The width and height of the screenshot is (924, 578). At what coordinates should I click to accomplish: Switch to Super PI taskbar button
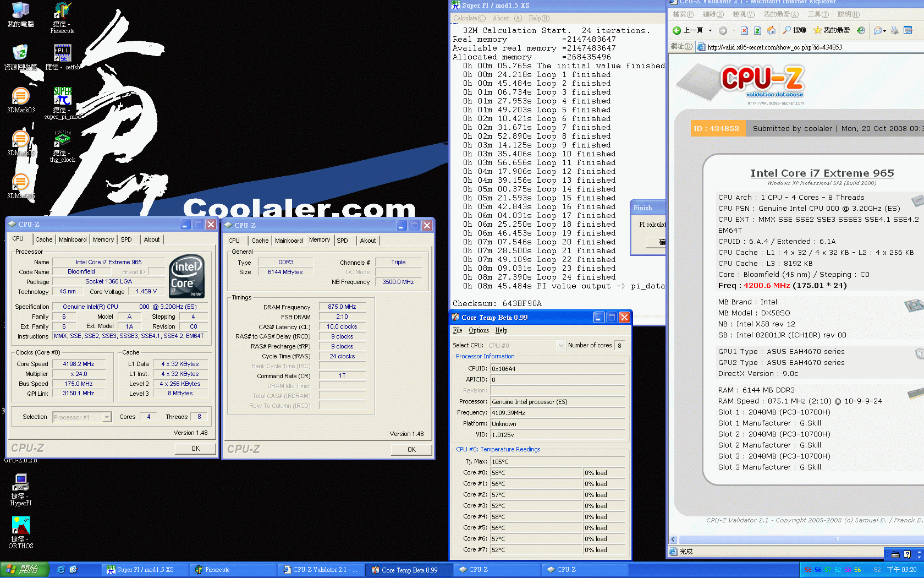coord(146,570)
